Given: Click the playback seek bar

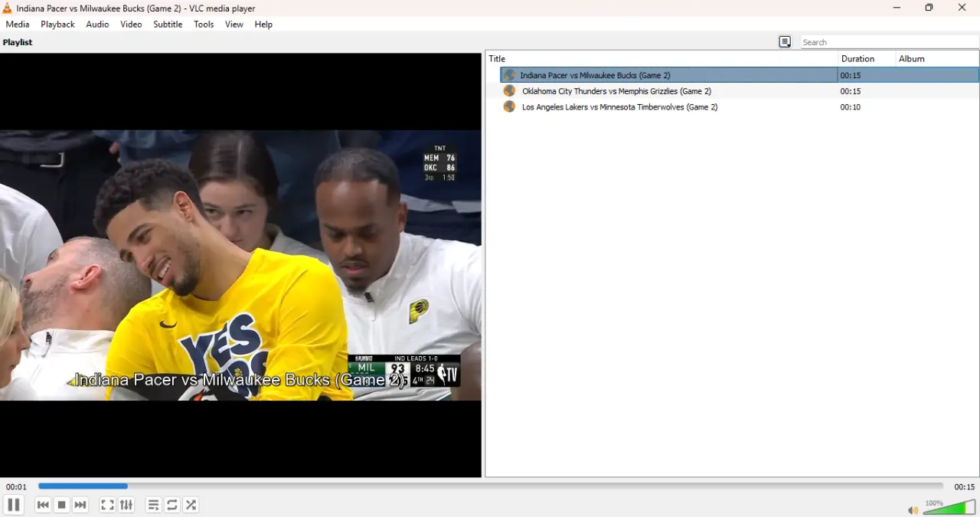Looking at the screenshot, I should [x=490, y=486].
